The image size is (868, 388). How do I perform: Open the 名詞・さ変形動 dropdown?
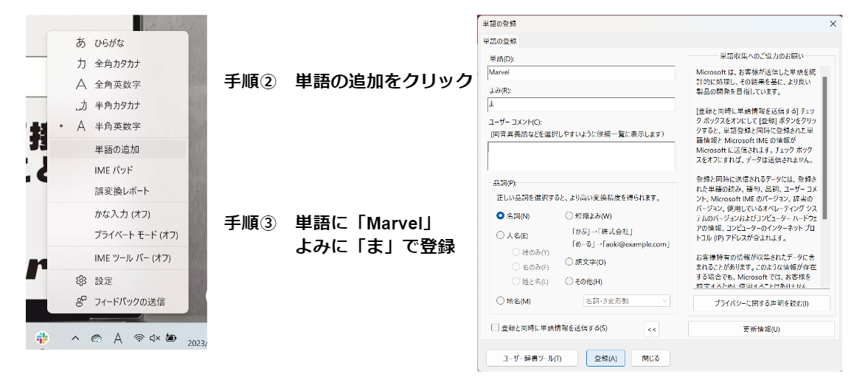point(626,301)
